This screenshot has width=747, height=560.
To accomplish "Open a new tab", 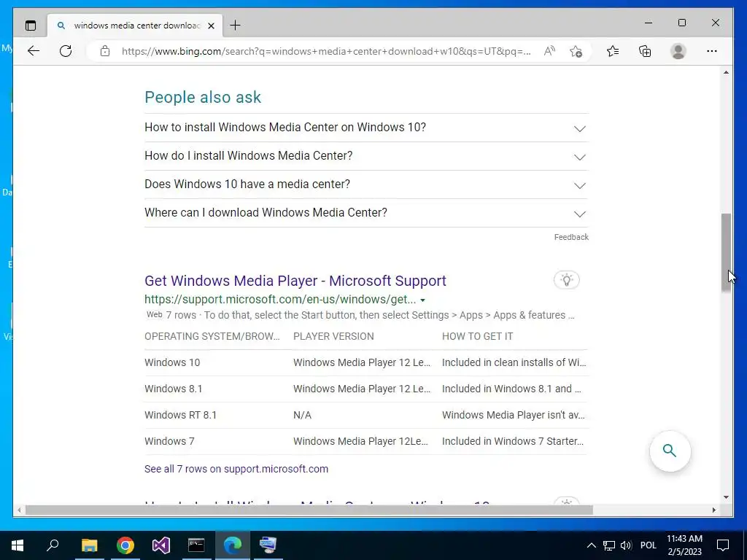I will click(x=235, y=26).
